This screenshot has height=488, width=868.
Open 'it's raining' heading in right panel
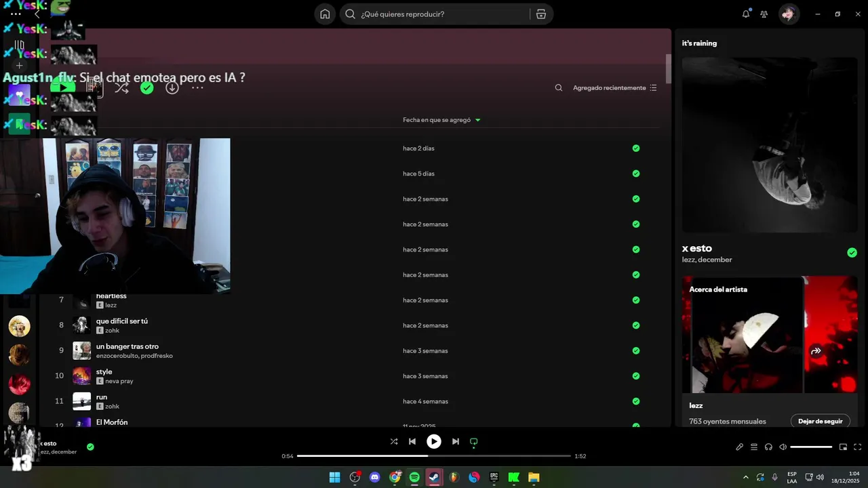(699, 43)
